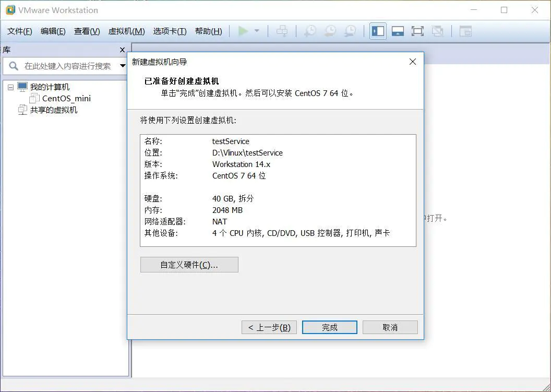Click the revert to snapshot toolbar icon
The height and width of the screenshot is (392, 551).
330,31
